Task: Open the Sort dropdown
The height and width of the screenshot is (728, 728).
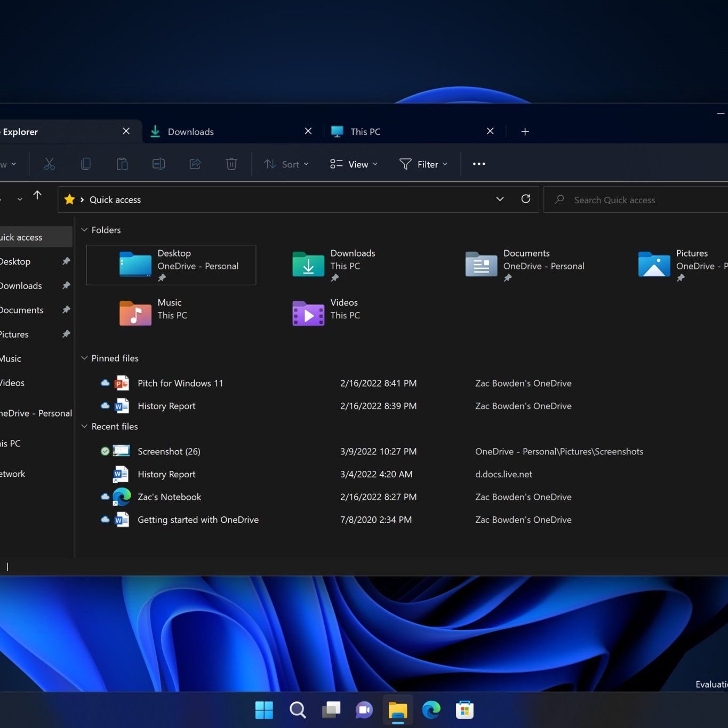Action: click(x=286, y=164)
